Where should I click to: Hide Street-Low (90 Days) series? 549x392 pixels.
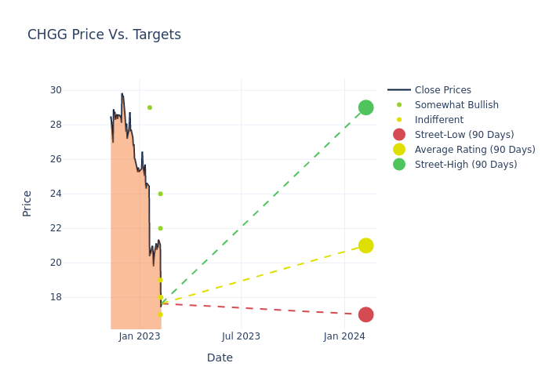click(464, 135)
